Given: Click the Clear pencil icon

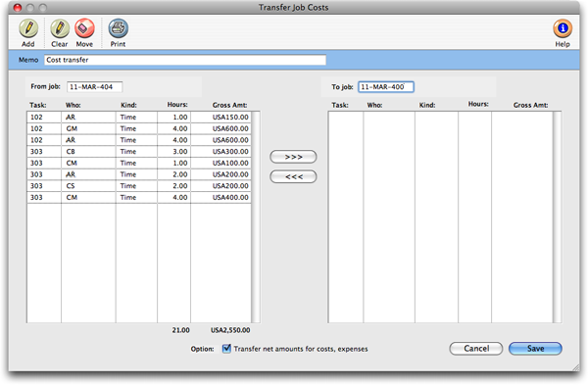Looking at the screenshot, I should point(60,28).
